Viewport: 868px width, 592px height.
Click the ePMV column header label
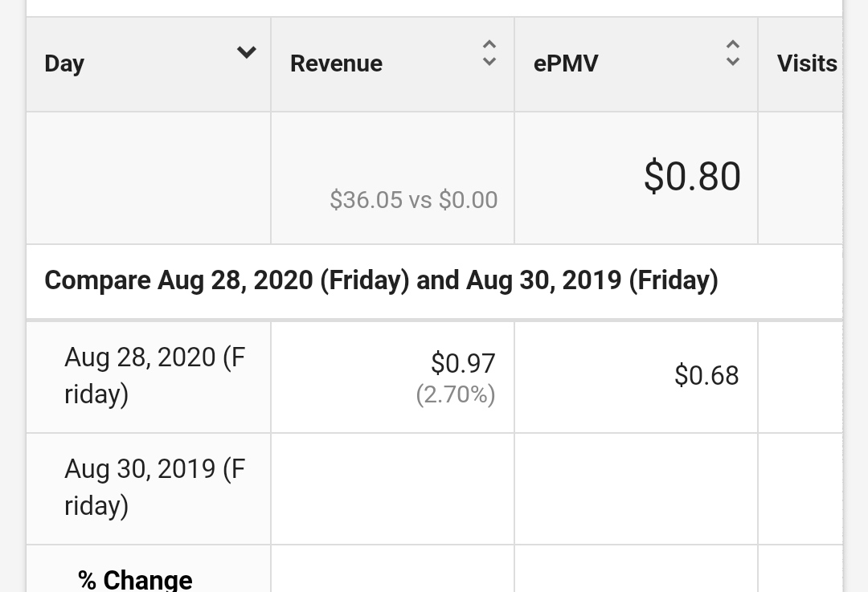pyautogui.click(x=566, y=63)
